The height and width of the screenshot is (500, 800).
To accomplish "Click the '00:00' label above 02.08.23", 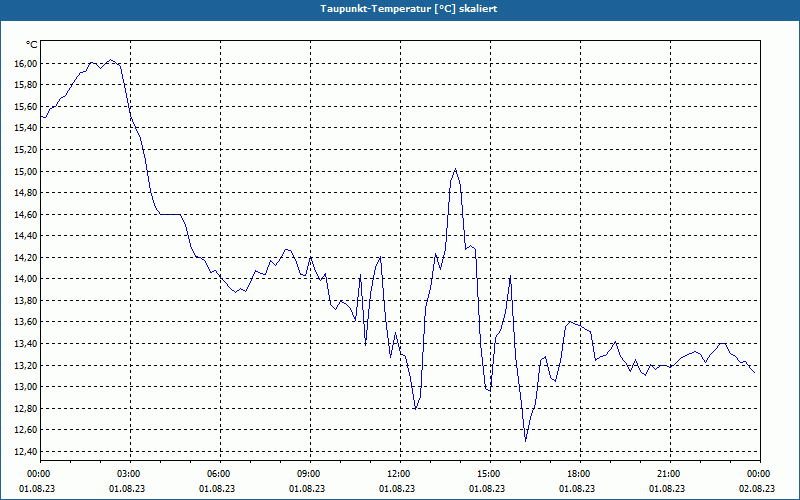I will [x=760, y=474].
